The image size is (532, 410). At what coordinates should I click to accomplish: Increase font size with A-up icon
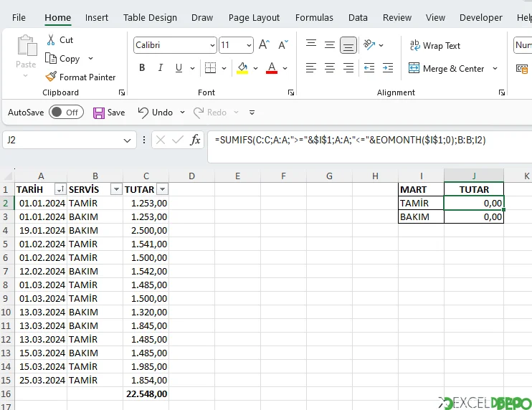pyautogui.click(x=264, y=44)
